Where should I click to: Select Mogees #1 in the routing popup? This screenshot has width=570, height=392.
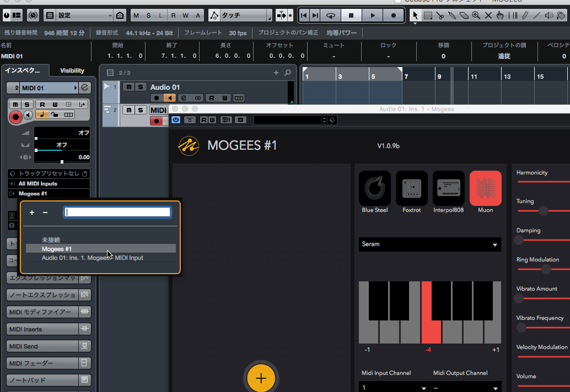tap(101, 249)
